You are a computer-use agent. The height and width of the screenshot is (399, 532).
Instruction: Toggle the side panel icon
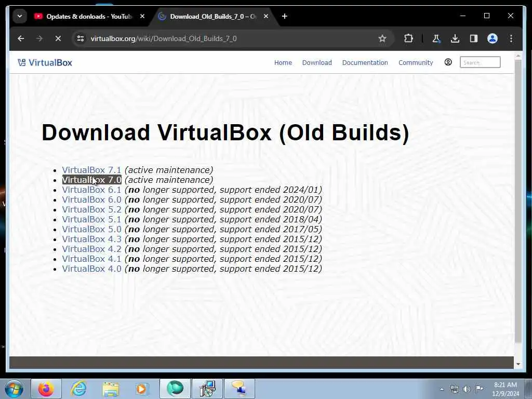[x=474, y=38]
